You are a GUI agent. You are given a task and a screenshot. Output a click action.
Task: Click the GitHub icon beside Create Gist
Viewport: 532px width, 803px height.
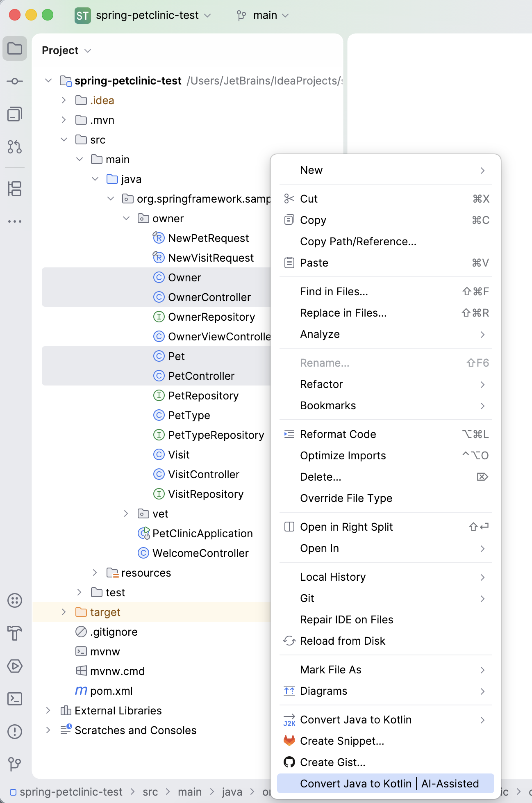click(289, 762)
